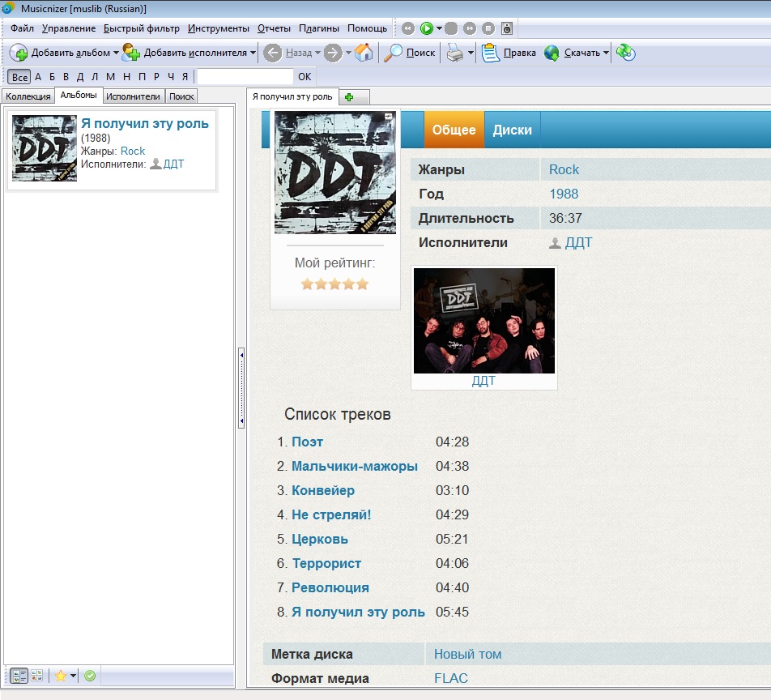Viewport: 771px width, 700px height.
Task: Click the FLAC media format link
Action: point(451,678)
